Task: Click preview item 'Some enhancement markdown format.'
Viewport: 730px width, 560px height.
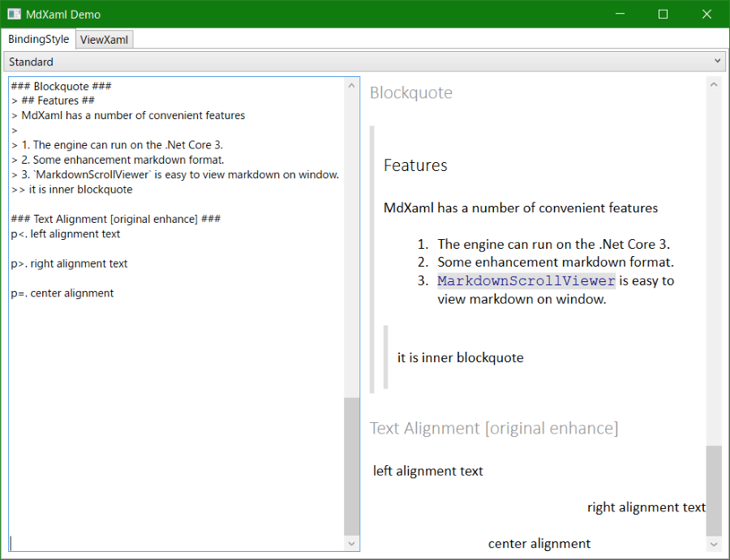Action: pos(556,263)
